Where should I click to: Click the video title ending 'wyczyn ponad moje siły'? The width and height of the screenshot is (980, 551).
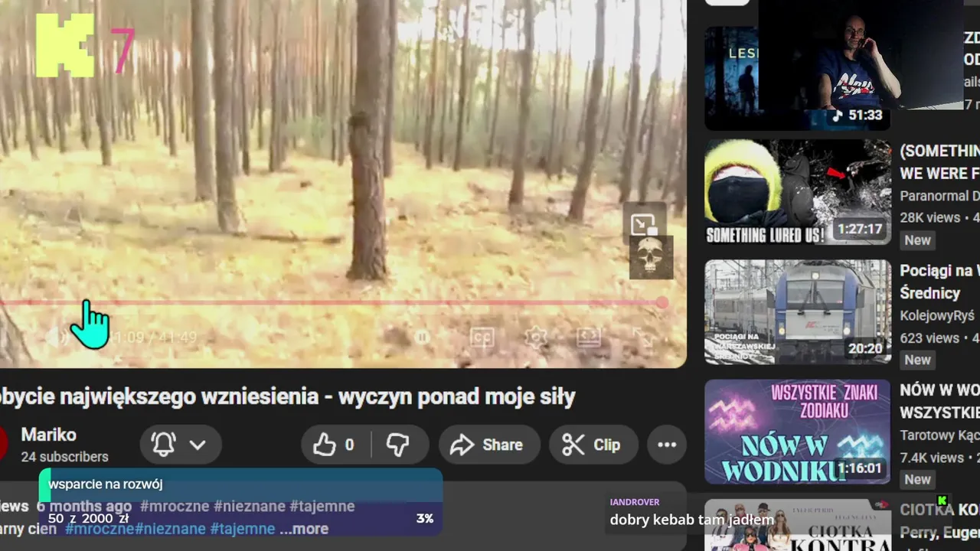287,396
